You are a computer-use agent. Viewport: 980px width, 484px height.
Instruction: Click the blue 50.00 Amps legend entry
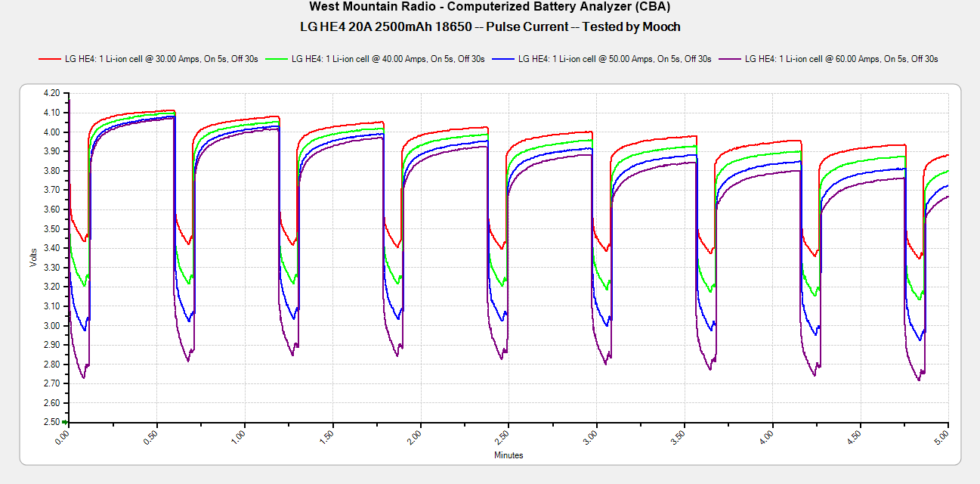pos(601,58)
